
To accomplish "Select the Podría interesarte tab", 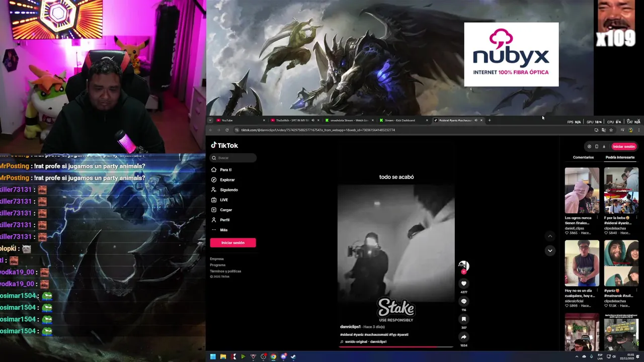I will click(x=620, y=157).
